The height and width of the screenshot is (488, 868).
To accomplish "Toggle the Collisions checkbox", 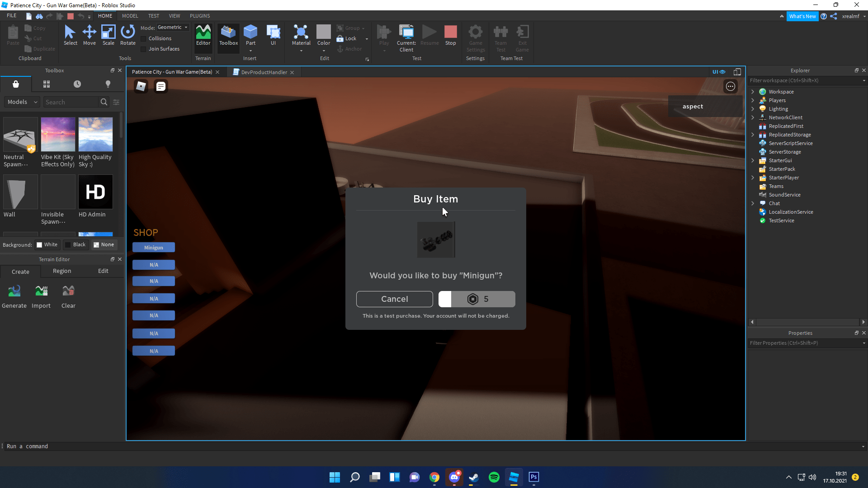I will pos(144,39).
